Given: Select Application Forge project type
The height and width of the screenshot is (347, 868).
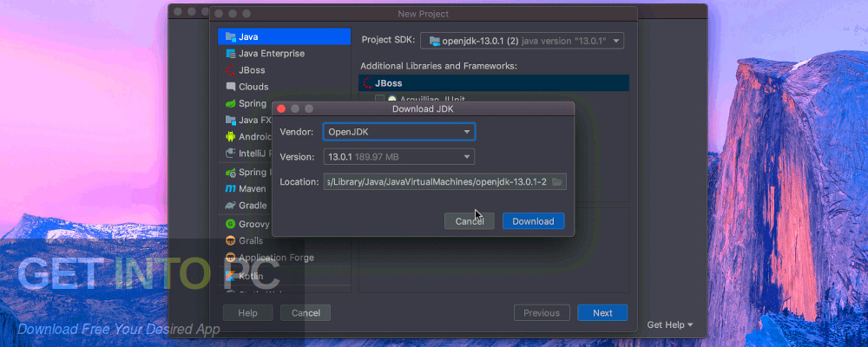Looking at the screenshot, I should click(x=285, y=258).
